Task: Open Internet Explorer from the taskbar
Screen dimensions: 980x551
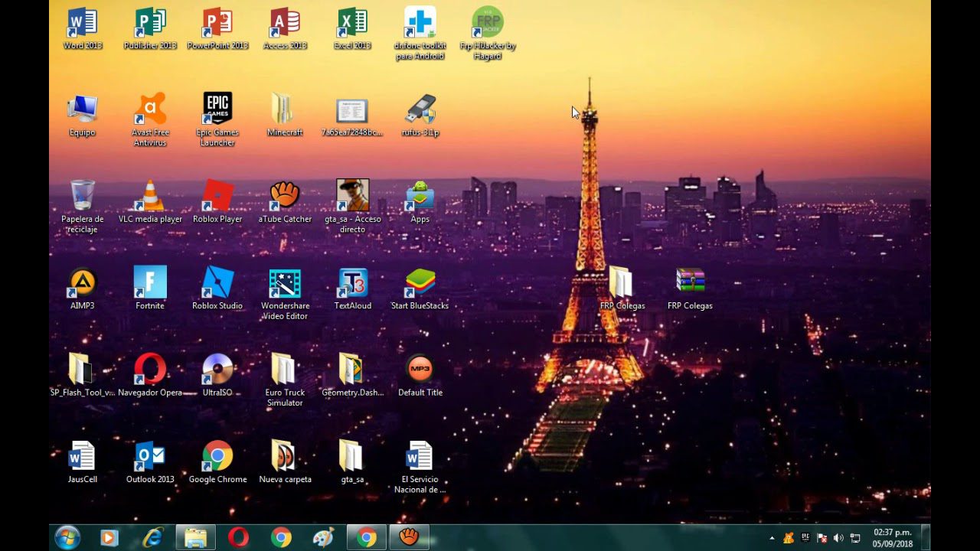Action: pos(152,537)
